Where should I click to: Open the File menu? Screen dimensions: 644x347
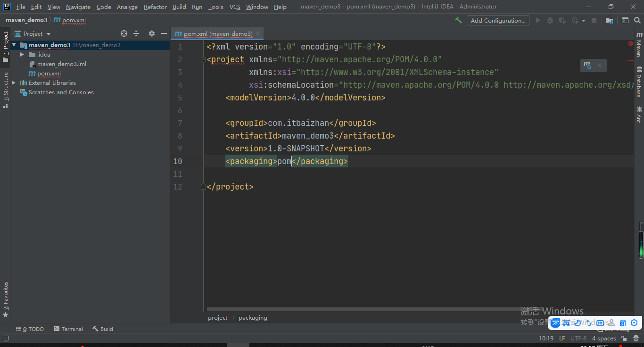point(21,7)
